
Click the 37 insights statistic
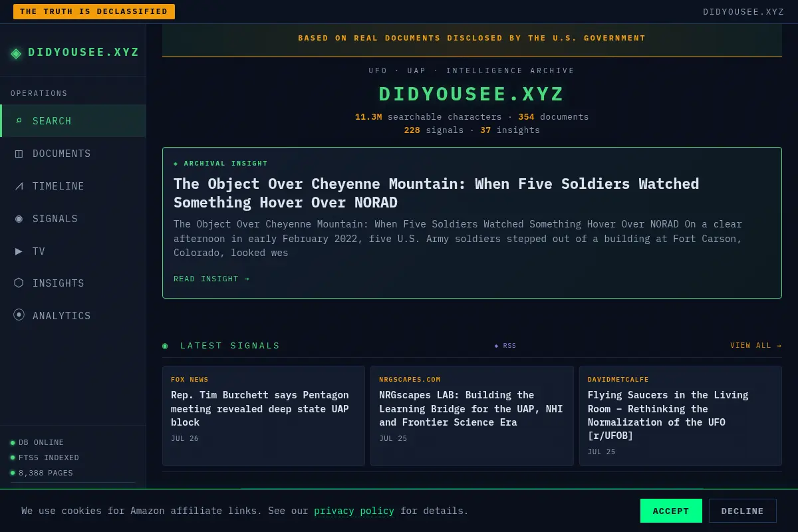click(510, 130)
